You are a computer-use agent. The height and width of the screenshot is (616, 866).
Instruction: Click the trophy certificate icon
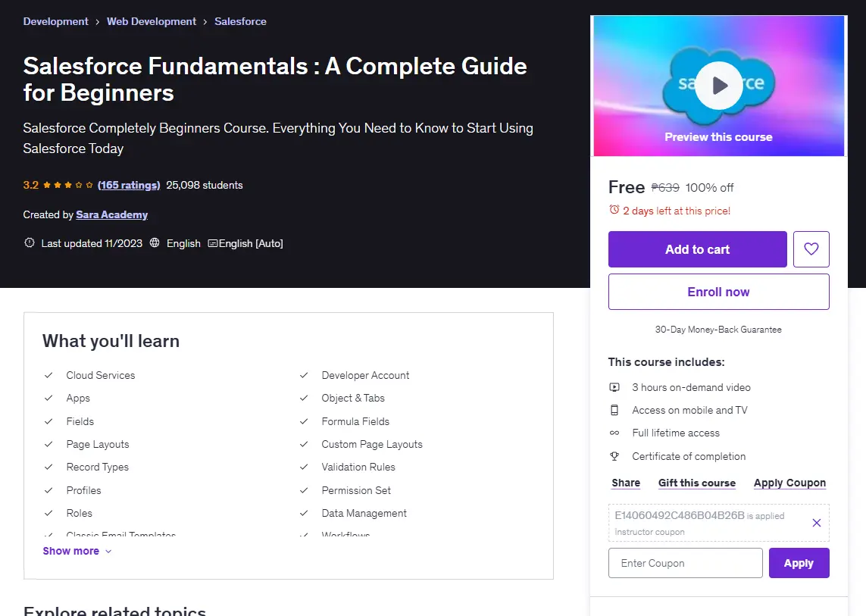[614, 456]
